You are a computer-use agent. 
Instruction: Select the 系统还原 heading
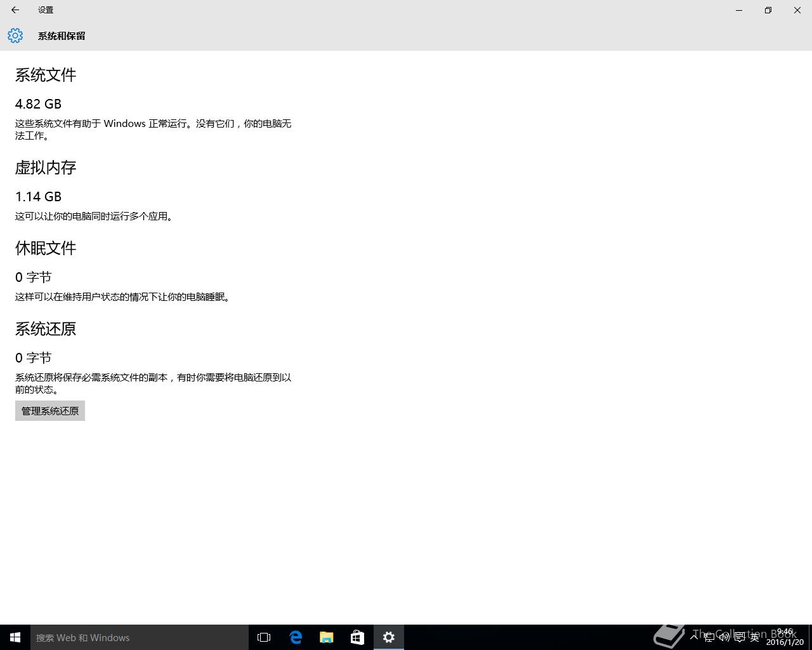46,329
